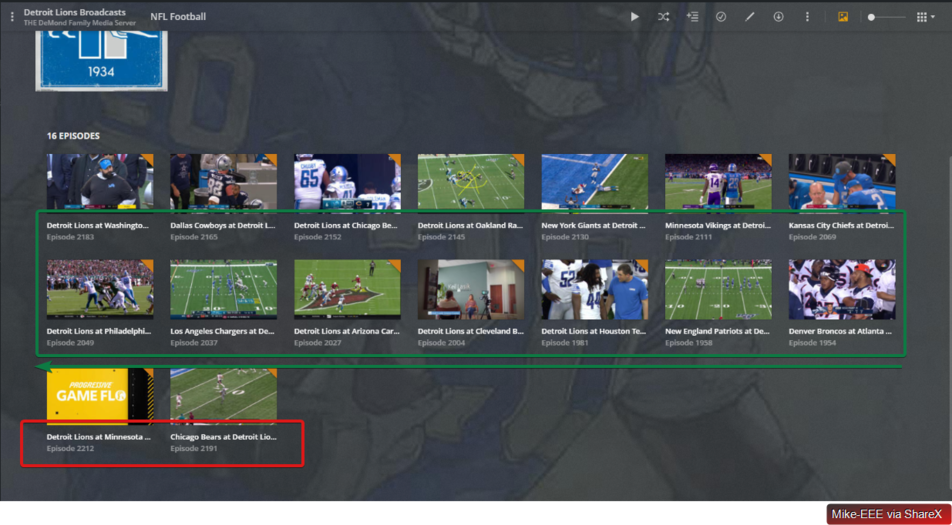
Task: Click the Detroit Lions at Chicago title
Action: (x=346, y=225)
